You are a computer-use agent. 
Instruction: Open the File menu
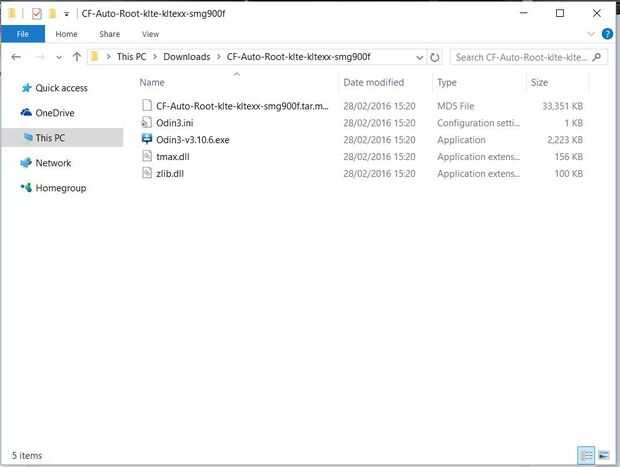click(x=22, y=34)
